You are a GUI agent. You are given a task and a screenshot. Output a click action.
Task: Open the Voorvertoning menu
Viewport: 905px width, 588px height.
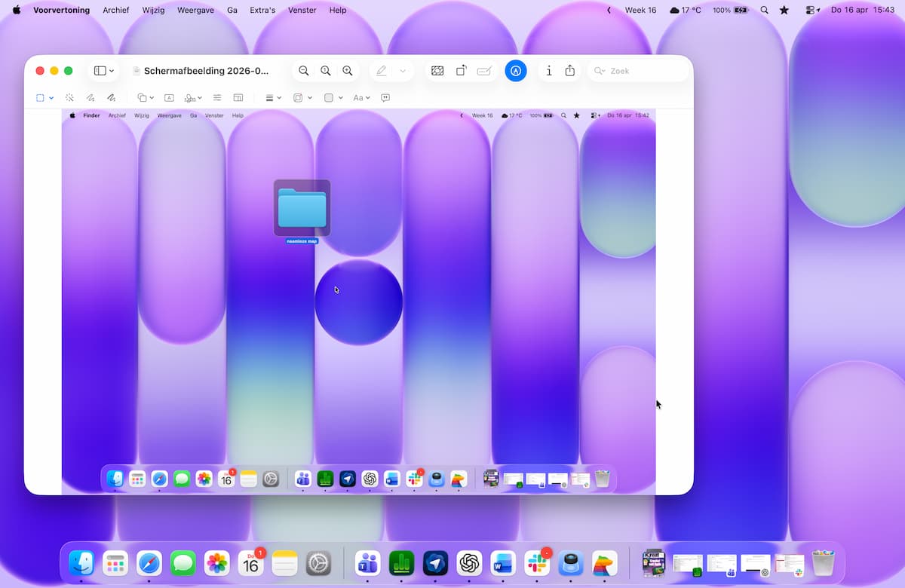pyautogui.click(x=61, y=10)
